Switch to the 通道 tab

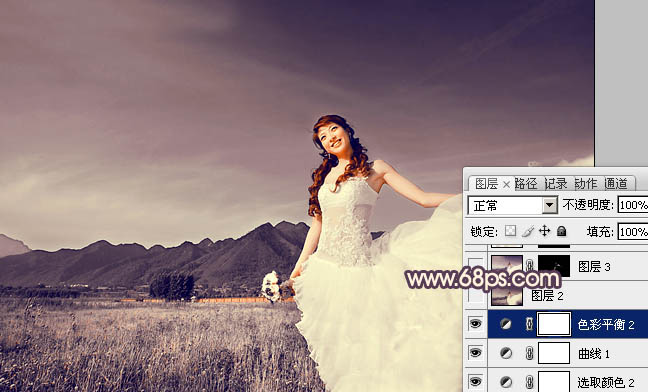click(x=616, y=183)
